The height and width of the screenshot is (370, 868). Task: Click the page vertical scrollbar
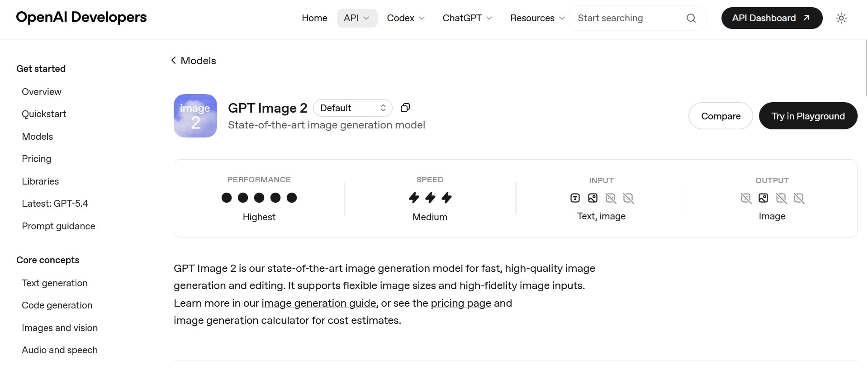coord(866,68)
